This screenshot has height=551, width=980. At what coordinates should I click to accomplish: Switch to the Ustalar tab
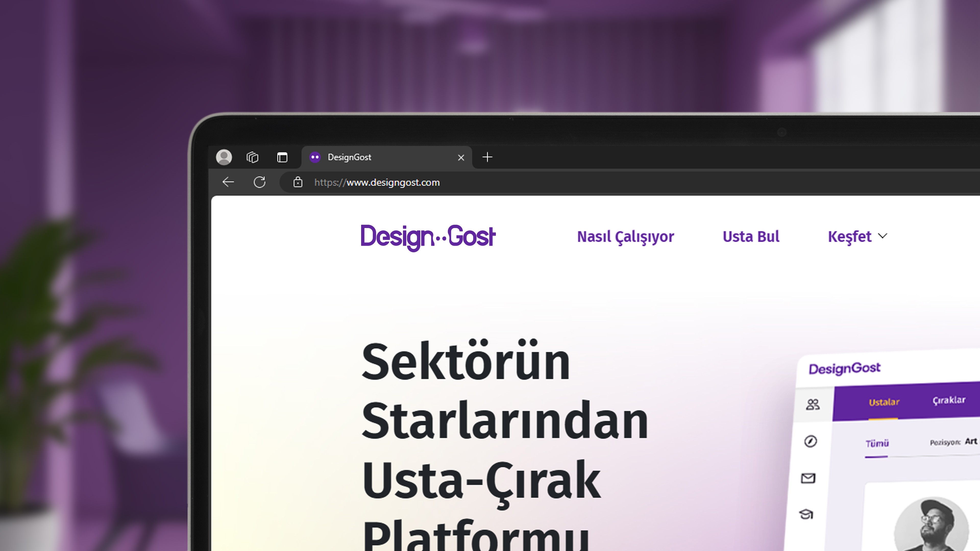coord(884,402)
